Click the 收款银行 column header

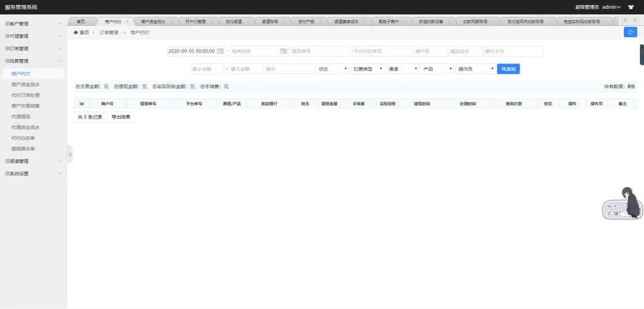click(x=269, y=104)
